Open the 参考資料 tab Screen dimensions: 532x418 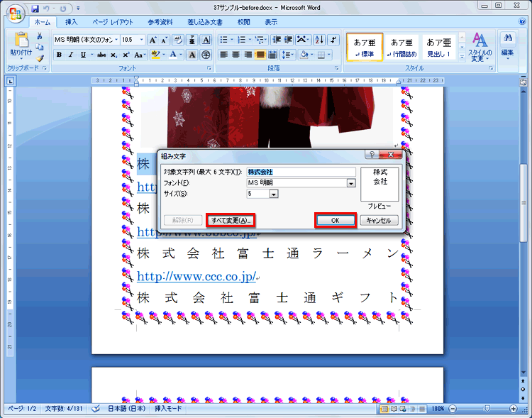point(160,22)
